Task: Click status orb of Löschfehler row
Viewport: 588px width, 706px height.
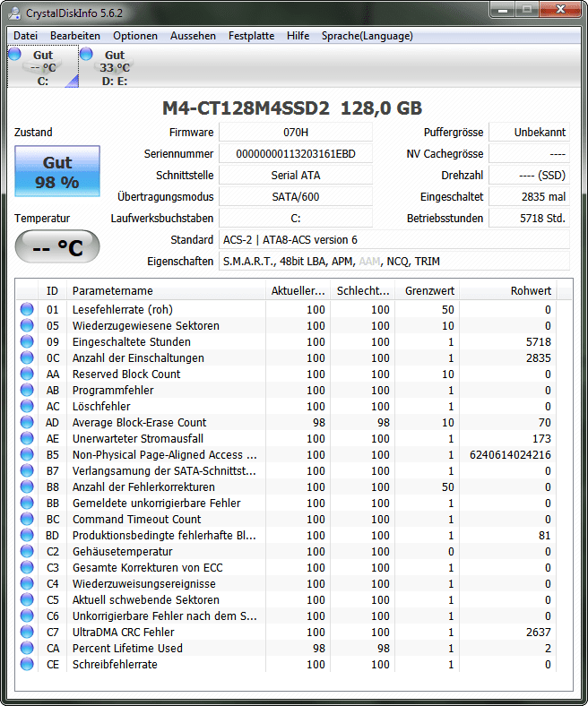Action: coord(27,406)
